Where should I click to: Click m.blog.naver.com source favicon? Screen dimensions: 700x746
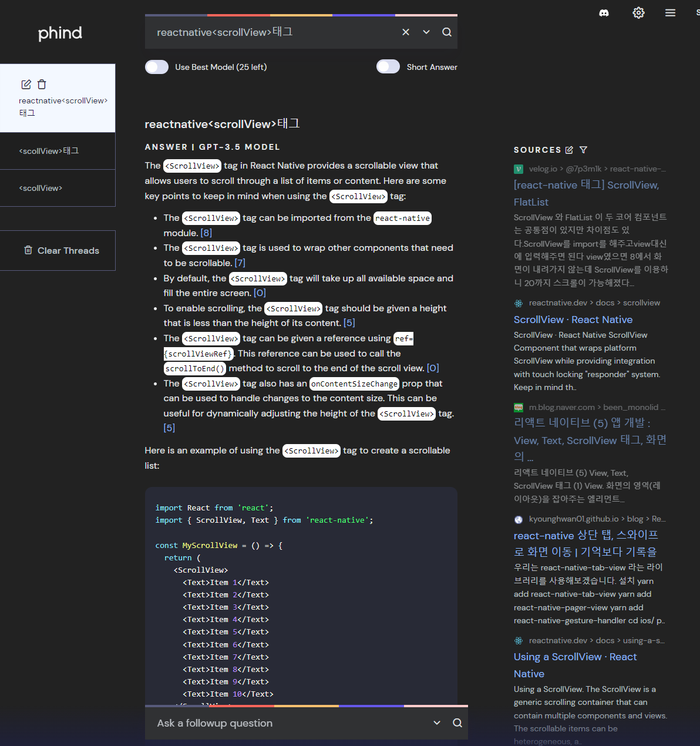519,407
